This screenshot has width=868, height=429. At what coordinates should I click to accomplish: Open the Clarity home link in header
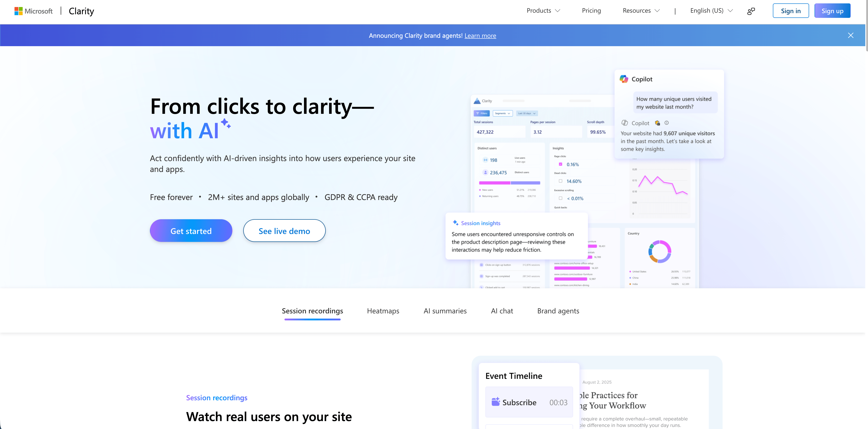pos(81,11)
